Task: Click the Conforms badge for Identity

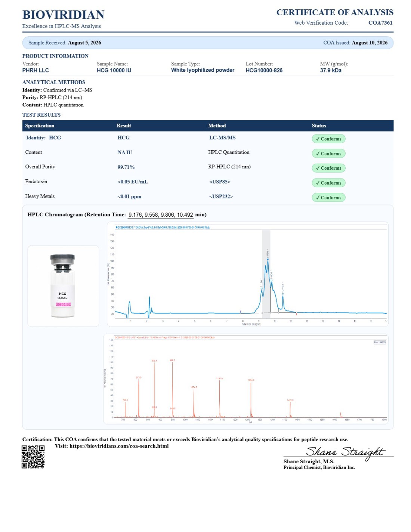Action: (328, 139)
